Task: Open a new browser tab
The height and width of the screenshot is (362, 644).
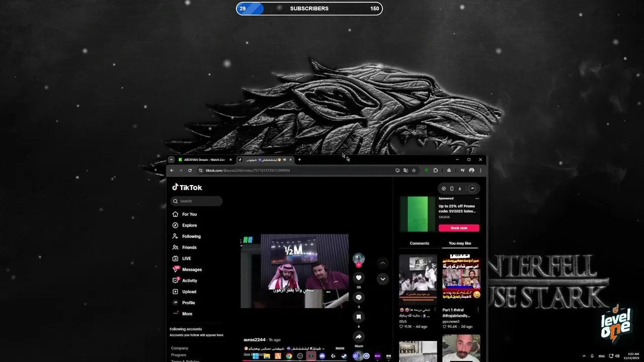Action: point(299,160)
